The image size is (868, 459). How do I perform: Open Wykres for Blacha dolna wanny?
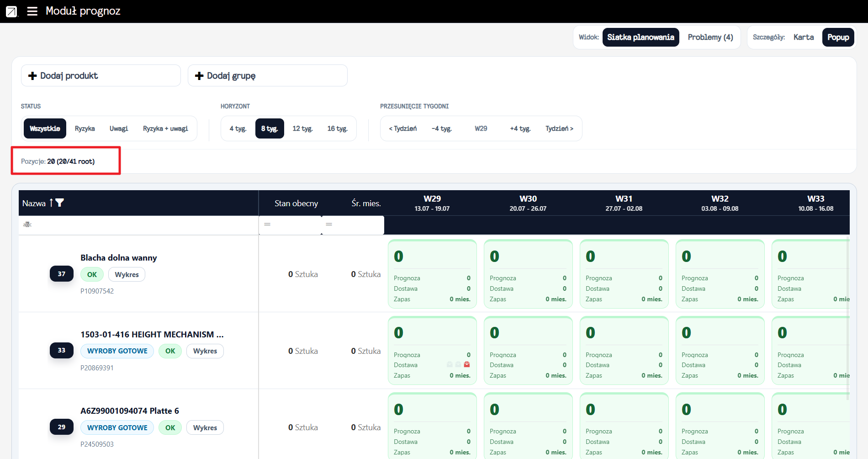(x=127, y=275)
